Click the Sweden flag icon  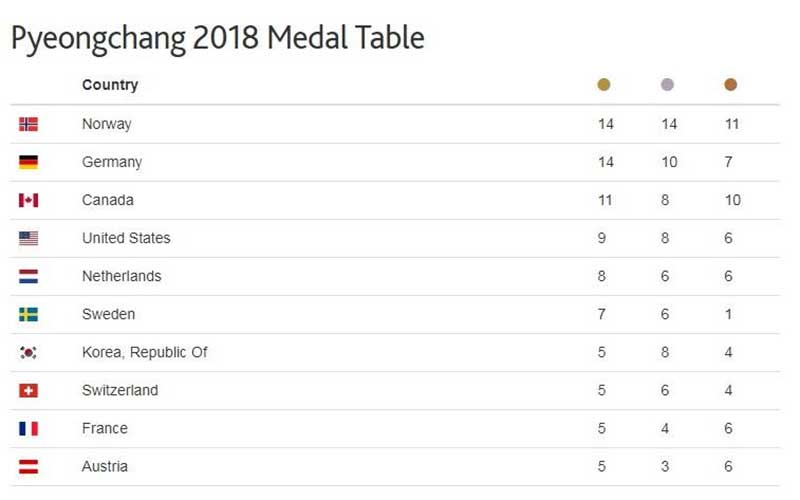coord(28,314)
